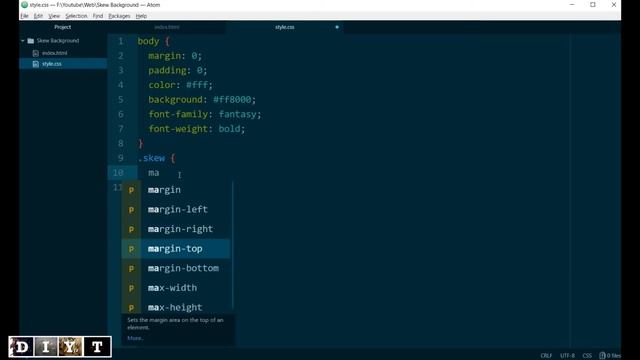Image resolution: width=640 pixels, height=360 pixels.
Task: Click line number 1 in gutter
Action: pyautogui.click(x=120, y=41)
